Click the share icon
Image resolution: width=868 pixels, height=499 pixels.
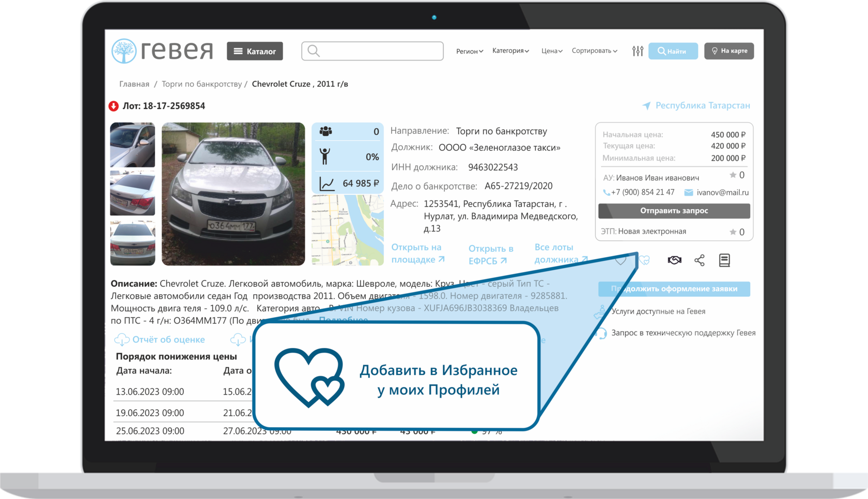tap(700, 260)
